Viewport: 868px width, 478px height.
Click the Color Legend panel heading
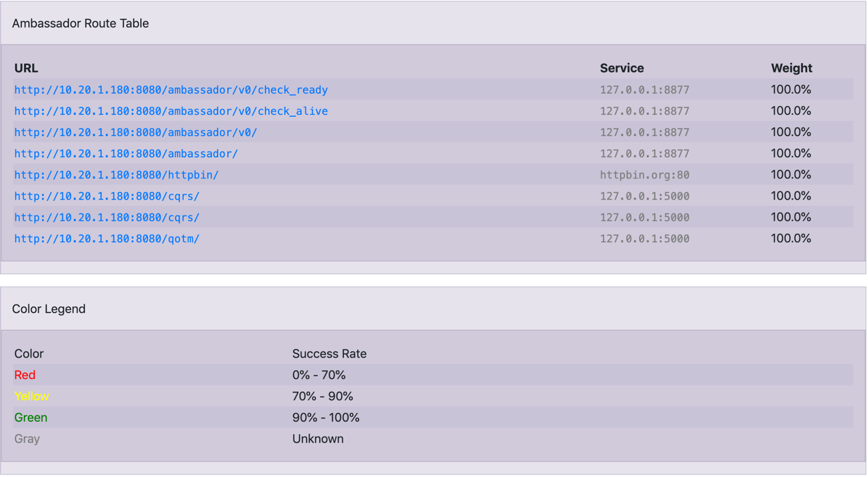[49, 309]
